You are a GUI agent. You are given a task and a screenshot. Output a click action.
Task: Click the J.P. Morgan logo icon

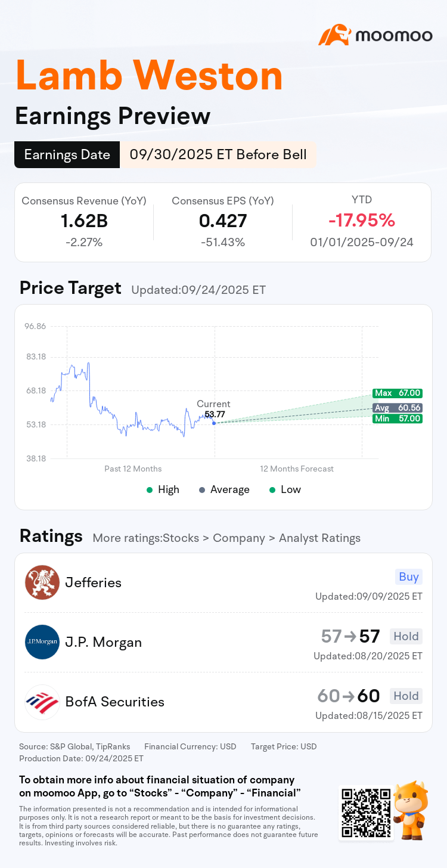point(42,642)
